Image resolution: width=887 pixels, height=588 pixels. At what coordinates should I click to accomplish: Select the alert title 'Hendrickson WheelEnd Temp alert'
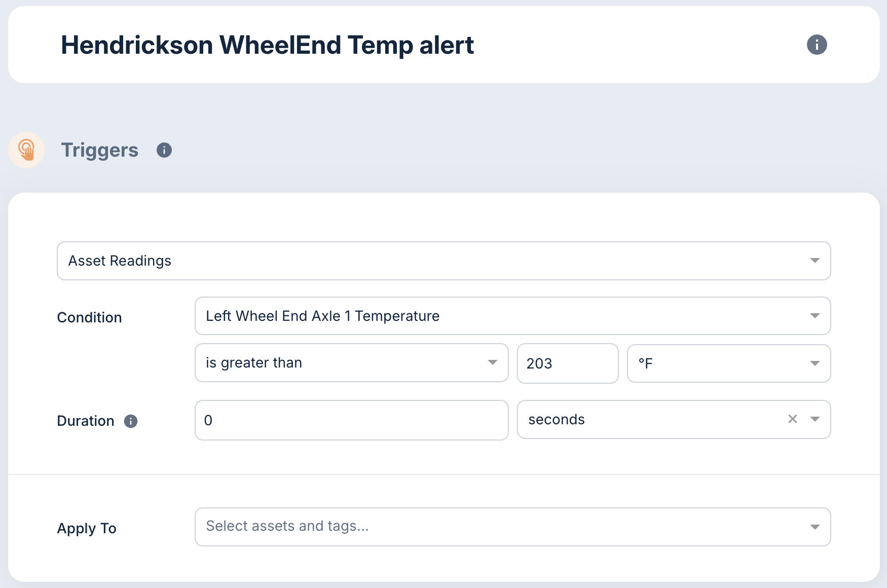pos(267,45)
